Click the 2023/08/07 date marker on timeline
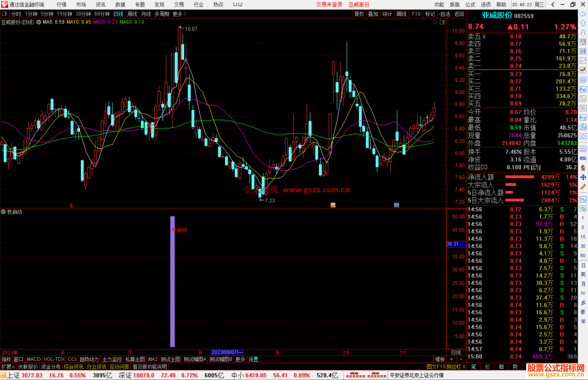588x380 pixels. [227, 352]
